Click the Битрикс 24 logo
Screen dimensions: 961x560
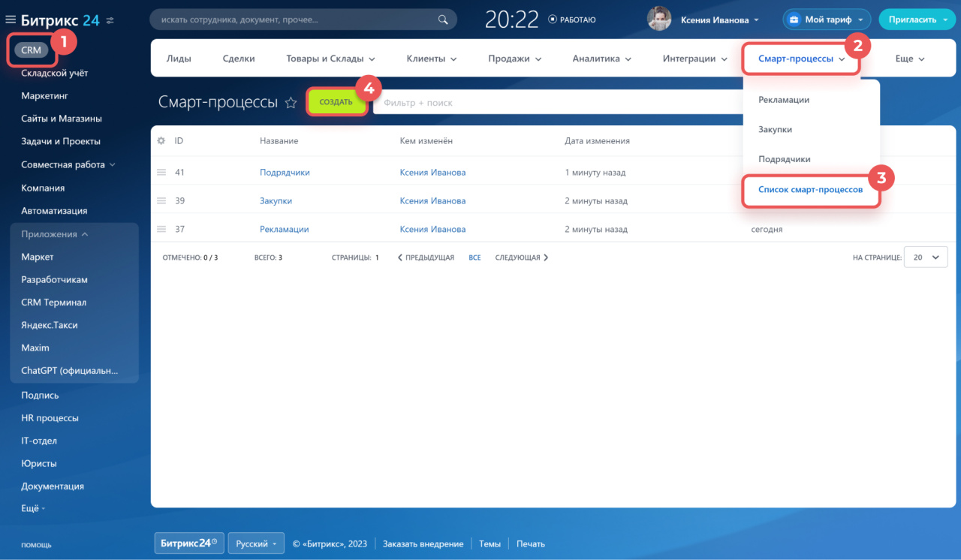point(60,20)
